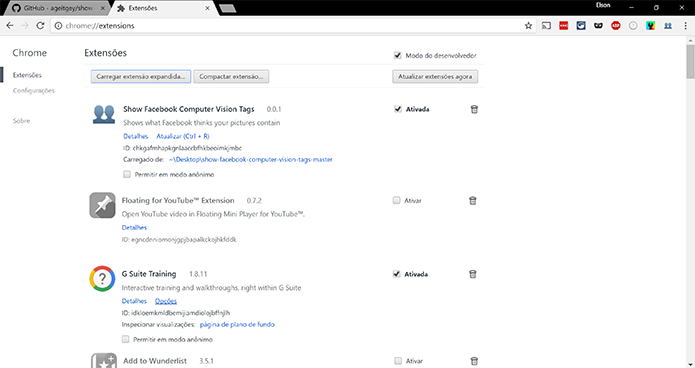Open Configurações in the left sidebar
The height and width of the screenshot is (368, 695).
pyautogui.click(x=34, y=90)
